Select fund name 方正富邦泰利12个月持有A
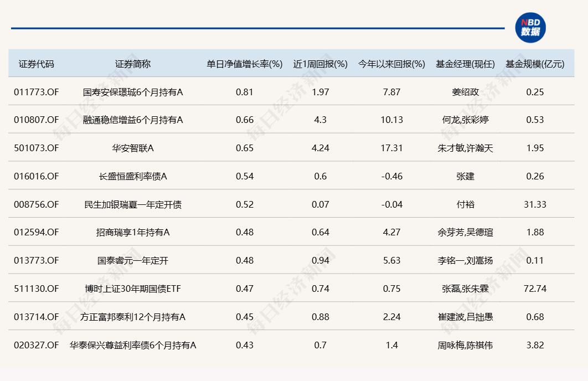Image resolution: width=588 pixels, height=381 pixels. coord(133,317)
